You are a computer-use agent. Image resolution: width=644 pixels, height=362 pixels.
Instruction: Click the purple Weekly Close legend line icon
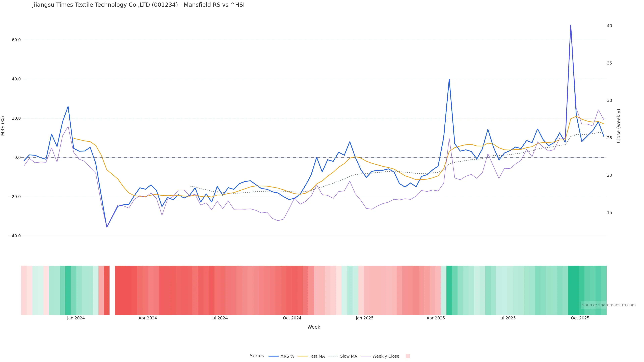pyautogui.click(x=366, y=356)
